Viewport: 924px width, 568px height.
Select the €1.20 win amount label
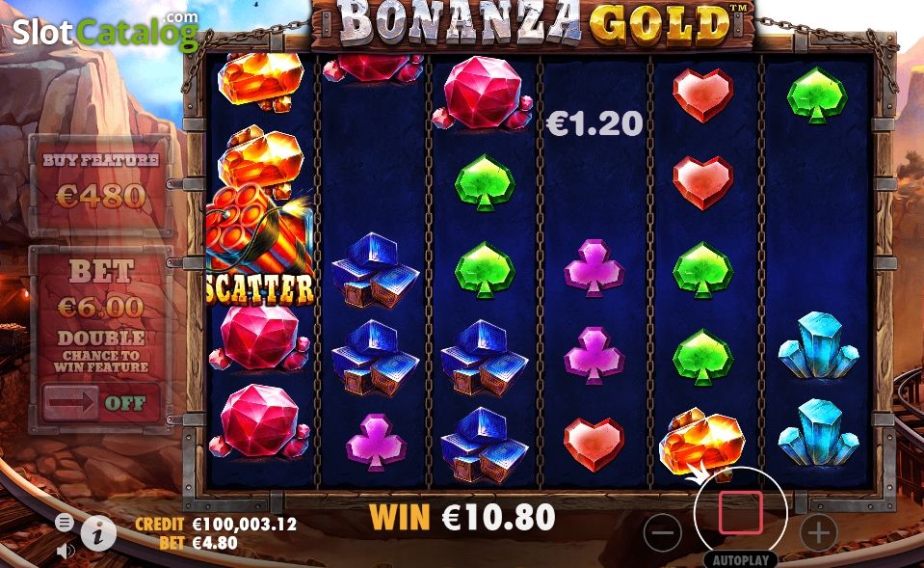point(594,123)
